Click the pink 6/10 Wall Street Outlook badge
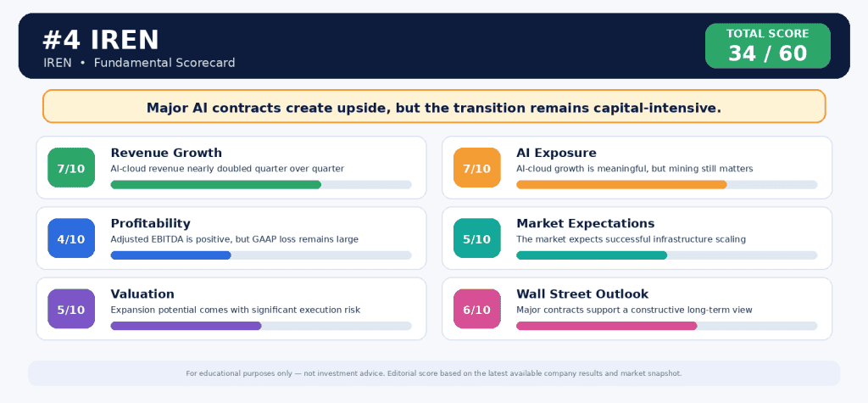This screenshot has width=868, height=403. [477, 309]
